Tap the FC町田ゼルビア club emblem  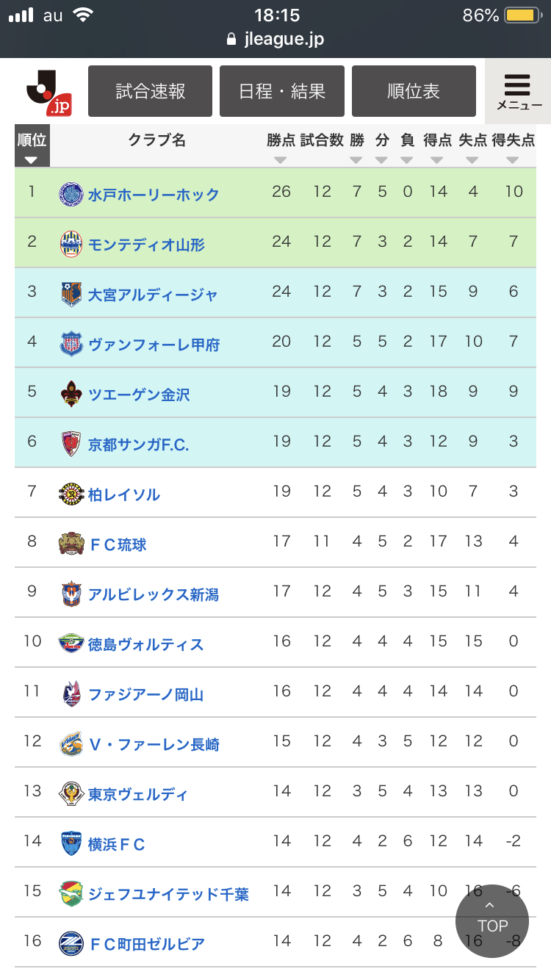71,943
